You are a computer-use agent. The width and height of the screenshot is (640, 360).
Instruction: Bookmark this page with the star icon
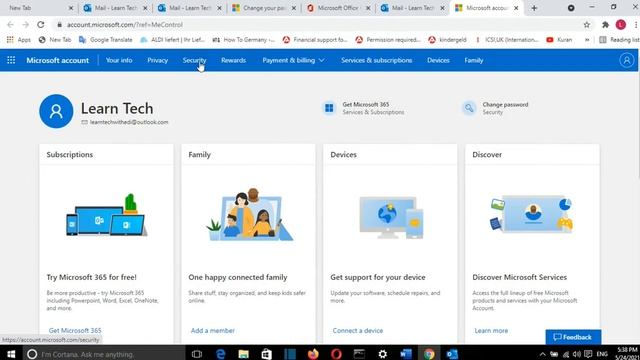pyautogui.click(x=587, y=24)
